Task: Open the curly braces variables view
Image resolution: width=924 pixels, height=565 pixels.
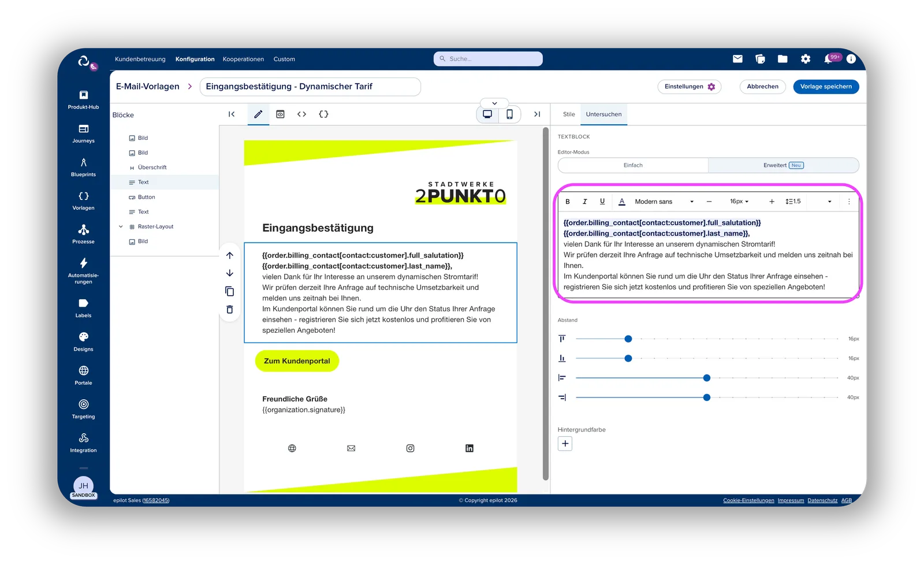Action: pos(323,114)
